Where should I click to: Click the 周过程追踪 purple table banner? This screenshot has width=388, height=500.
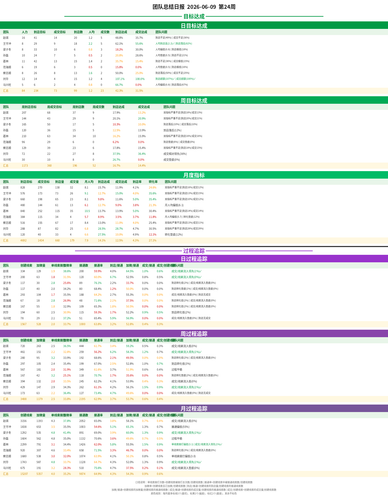pyautogui.click(x=194, y=333)
